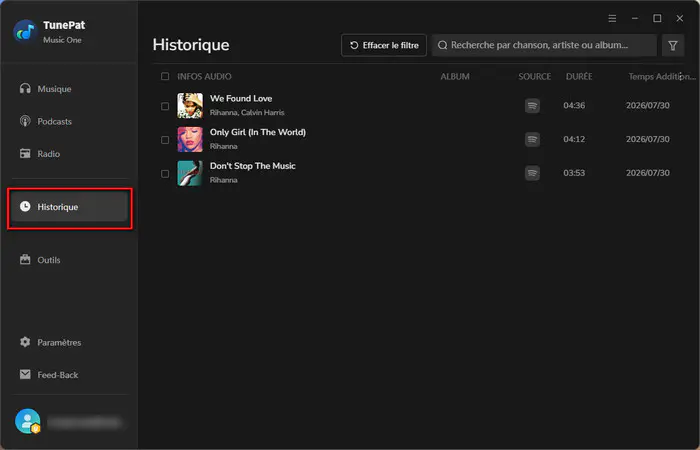The height and width of the screenshot is (450, 700).
Task: Click the SOURCE column header
Action: click(534, 77)
